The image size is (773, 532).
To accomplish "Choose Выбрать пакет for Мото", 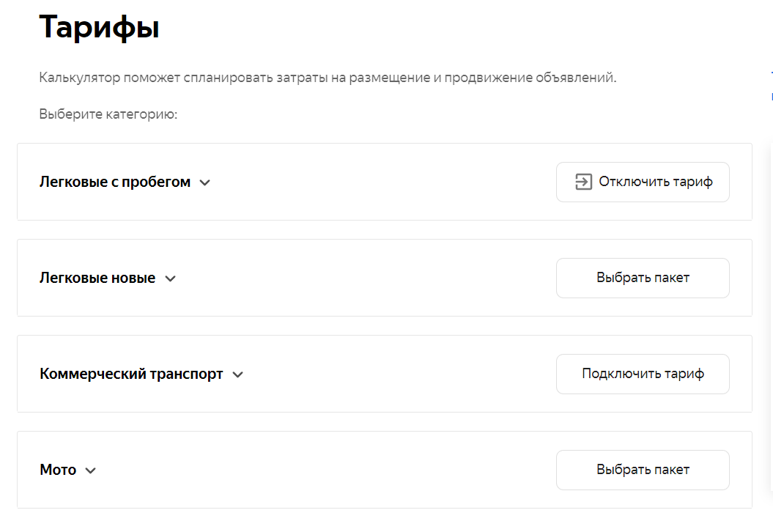I will point(643,470).
